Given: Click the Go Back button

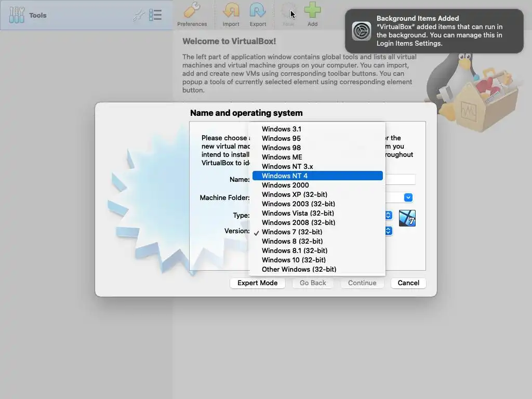Looking at the screenshot, I should pyautogui.click(x=313, y=283).
